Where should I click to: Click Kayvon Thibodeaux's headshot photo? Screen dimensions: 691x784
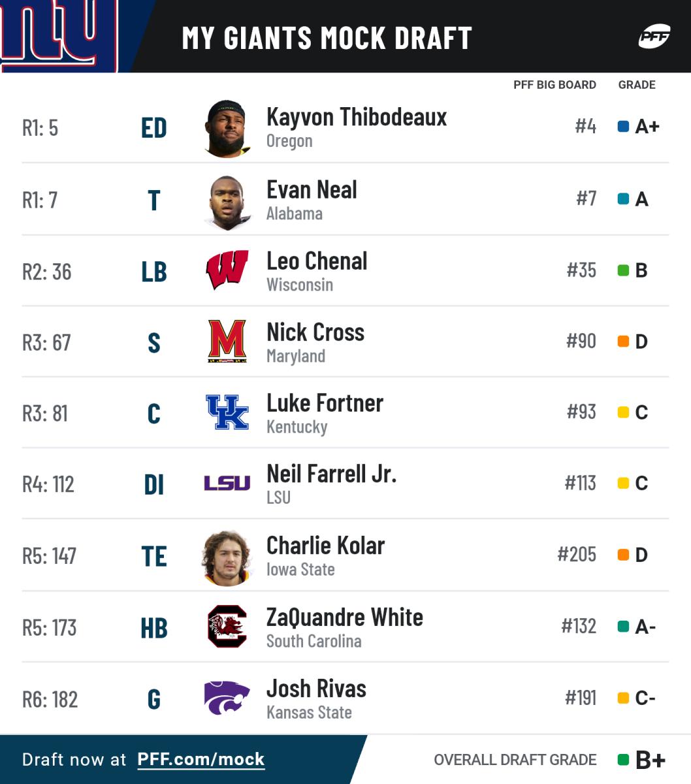tap(227, 128)
